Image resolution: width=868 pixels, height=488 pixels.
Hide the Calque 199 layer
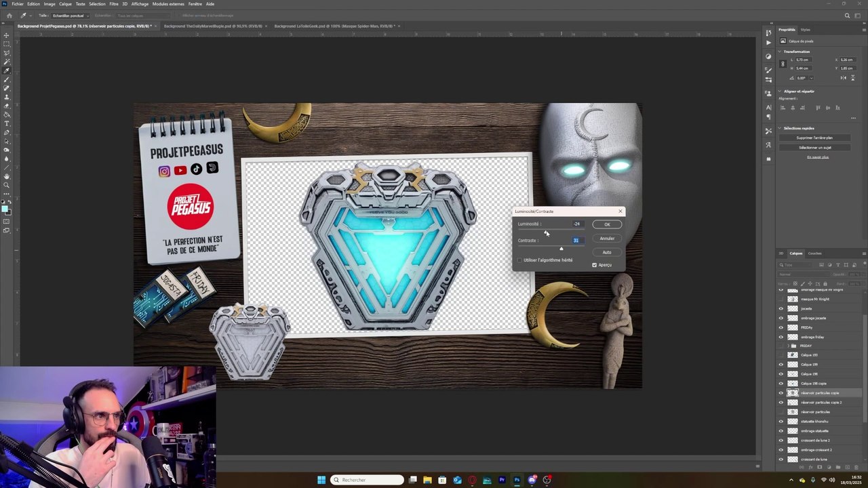point(781,364)
